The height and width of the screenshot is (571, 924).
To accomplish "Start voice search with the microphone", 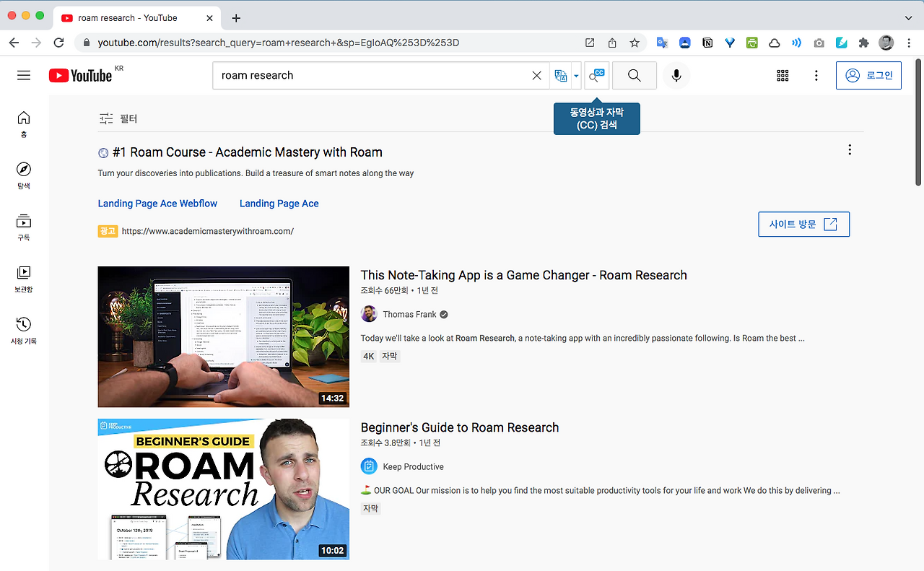I will [676, 75].
